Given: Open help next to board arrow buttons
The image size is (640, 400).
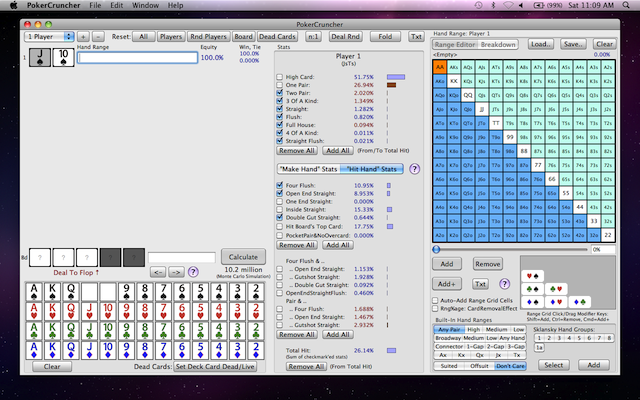Looking at the screenshot, I should (x=193, y=271).
